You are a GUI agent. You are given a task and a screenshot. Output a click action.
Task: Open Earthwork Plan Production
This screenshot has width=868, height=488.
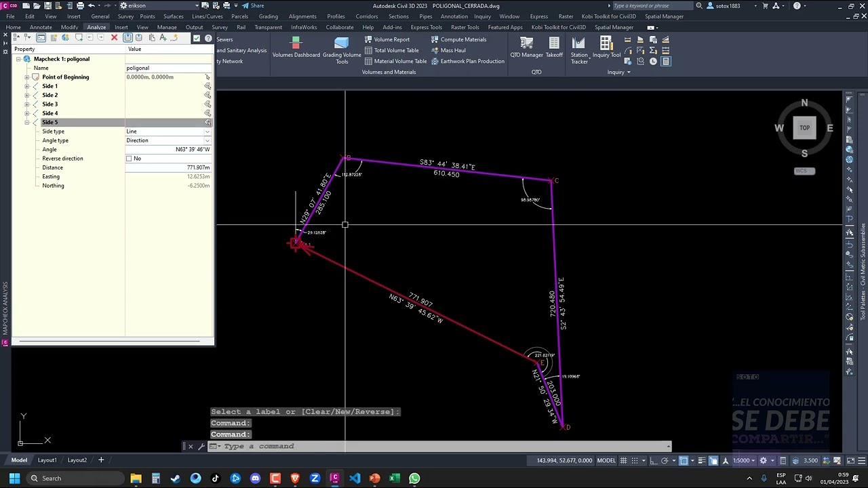pyautogui.click(x=467, y=61)
